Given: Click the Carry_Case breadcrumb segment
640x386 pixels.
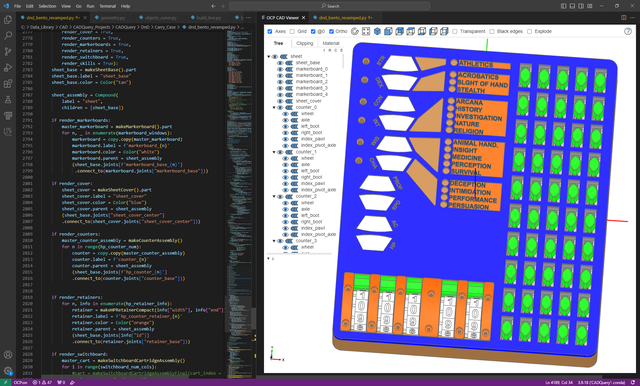Looking at the screenshot, I should pos(165,27).
